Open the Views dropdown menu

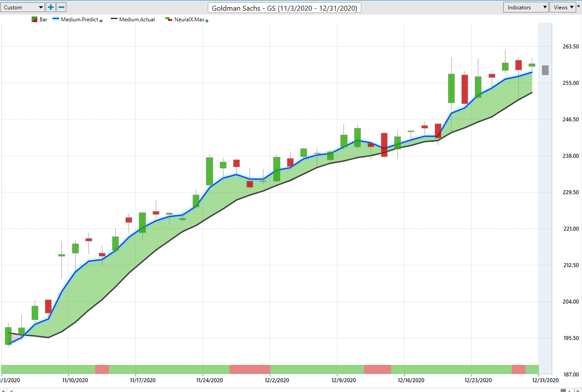[x=563, y=7]
